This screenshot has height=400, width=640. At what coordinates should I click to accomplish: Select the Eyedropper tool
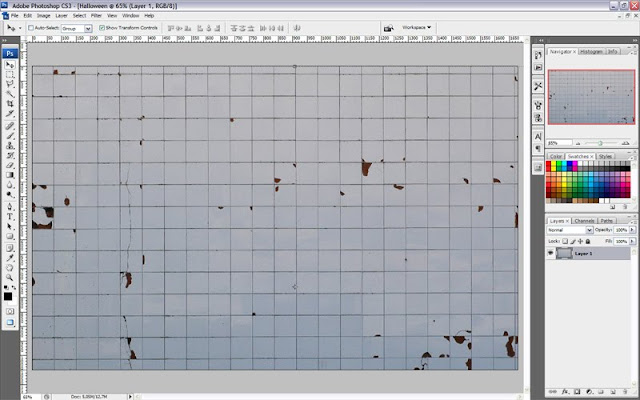[10, 258]
